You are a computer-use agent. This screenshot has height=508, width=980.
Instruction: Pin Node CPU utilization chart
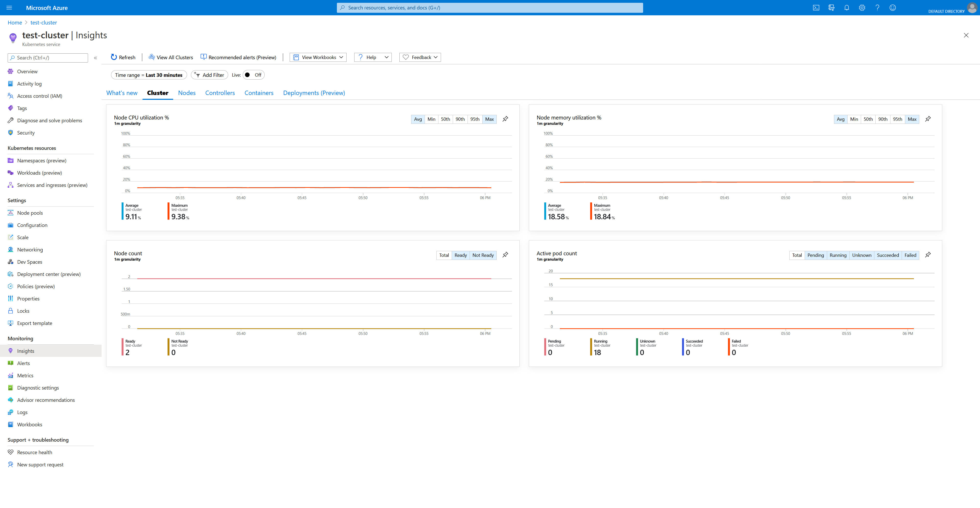pyautogui.click(x=505, y=119)
